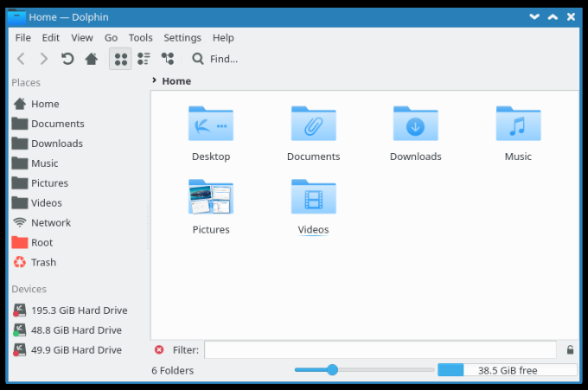Screen dimensions: 588x390
Task: Click the 38.5 GiB free space bar
Action: pyautogui.click(x=508, y=370)
